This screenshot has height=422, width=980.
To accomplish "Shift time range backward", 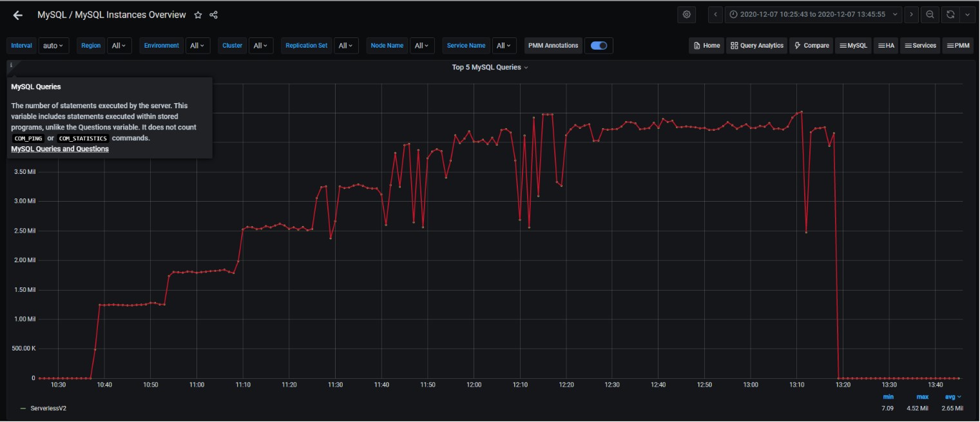I will pos(715,14).
